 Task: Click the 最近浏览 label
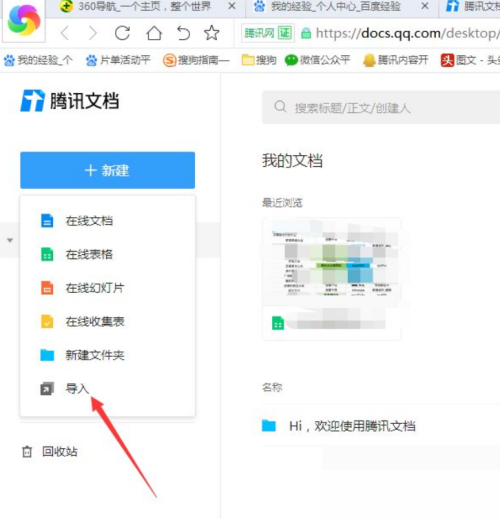283,203
